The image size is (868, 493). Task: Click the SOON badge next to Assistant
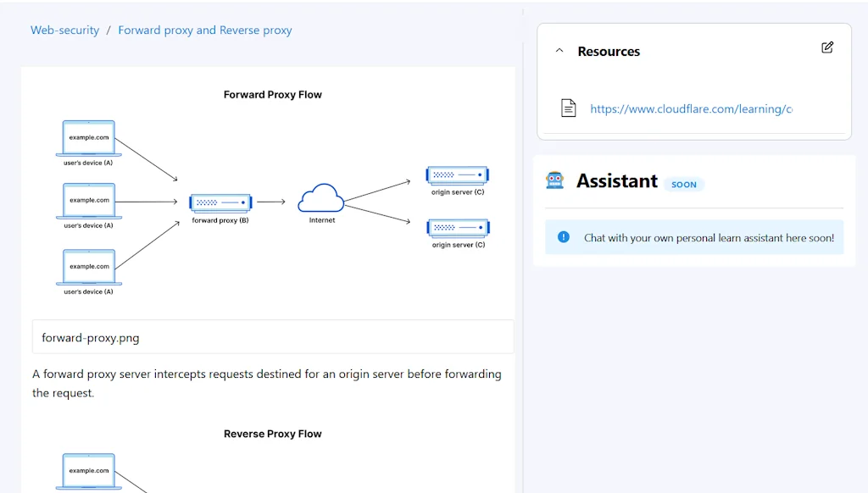[x=685, y=184]
